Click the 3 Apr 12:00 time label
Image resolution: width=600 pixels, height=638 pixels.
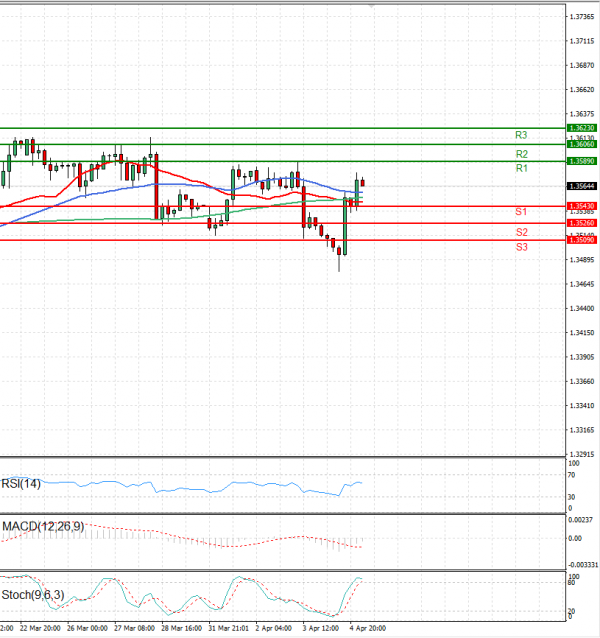[x=321, y=628]
